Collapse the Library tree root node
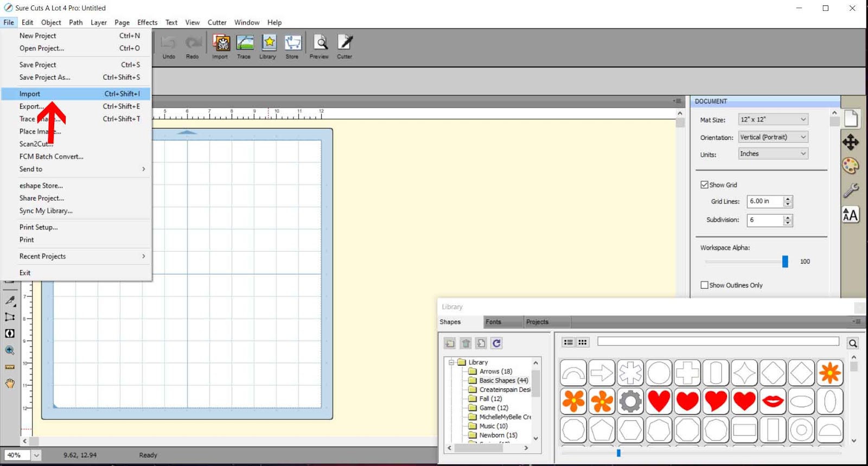This screenshot has width=868, height=466. coord(451,362)
